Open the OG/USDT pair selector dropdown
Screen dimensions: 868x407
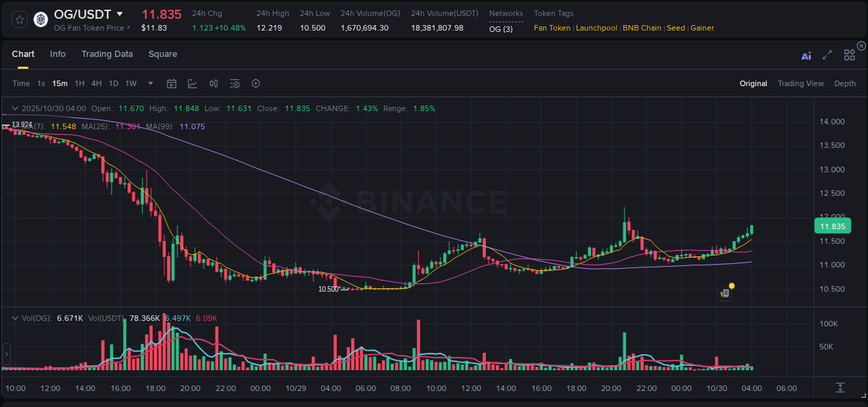tap(121, 14)
